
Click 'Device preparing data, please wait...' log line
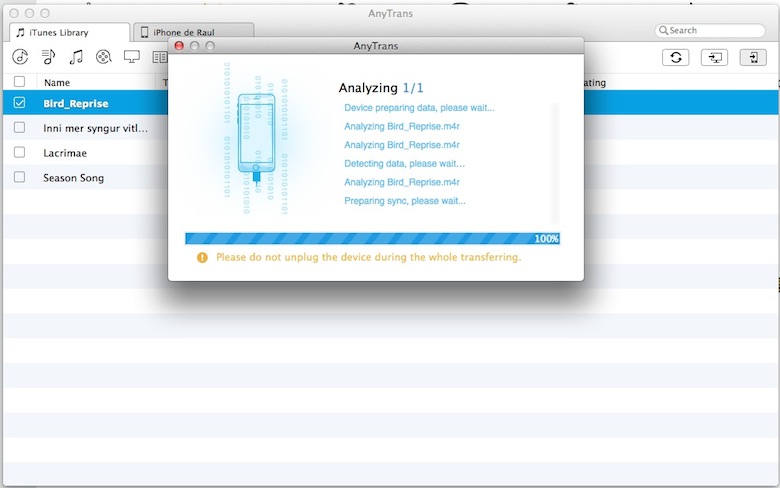coord(419,107)
